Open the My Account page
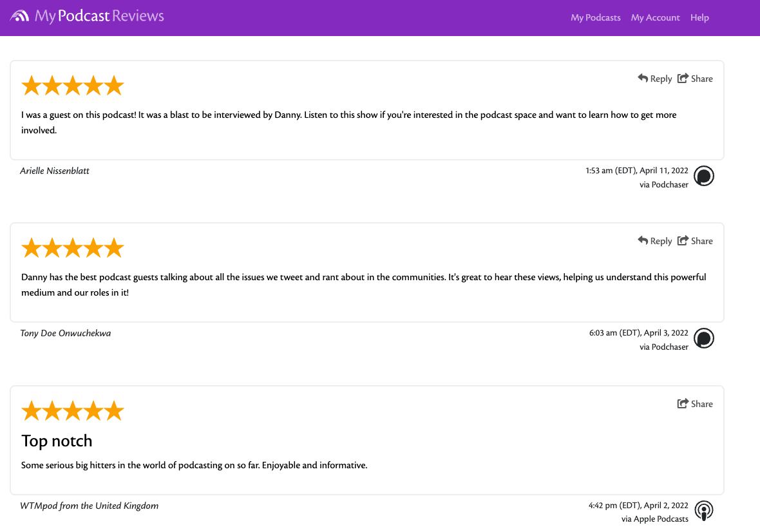The width and height of the screenshot is (760, 532). (655, 17)
